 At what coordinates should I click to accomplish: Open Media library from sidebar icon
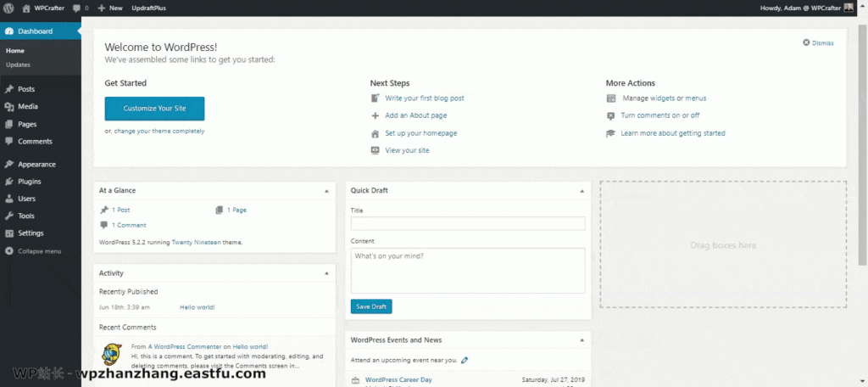point(9,107)
